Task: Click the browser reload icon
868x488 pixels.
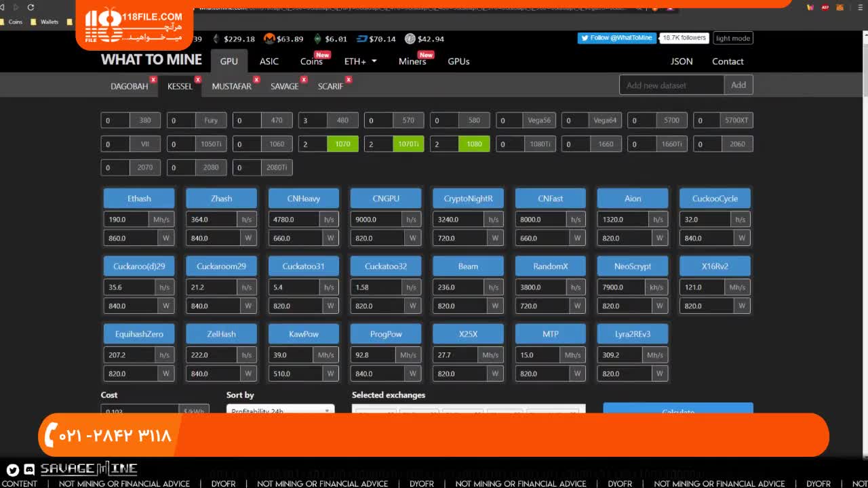Action: (31, 7)
